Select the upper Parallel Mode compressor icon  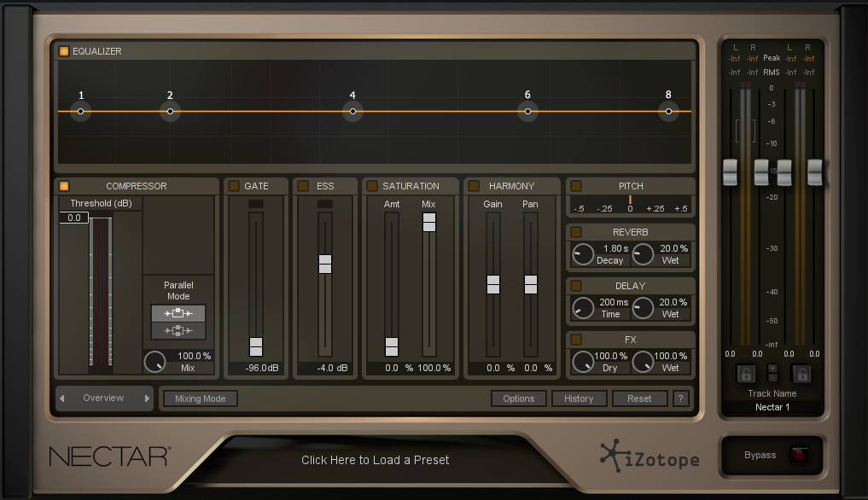178,313
